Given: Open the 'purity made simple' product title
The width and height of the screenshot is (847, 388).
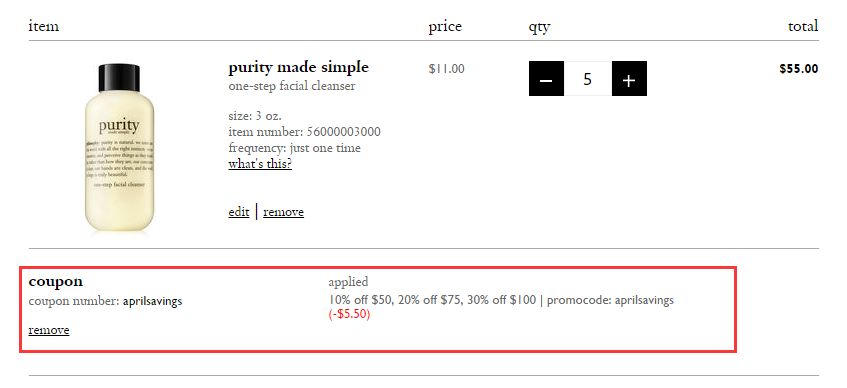Looking at the screenshot, I should [299, 68].
